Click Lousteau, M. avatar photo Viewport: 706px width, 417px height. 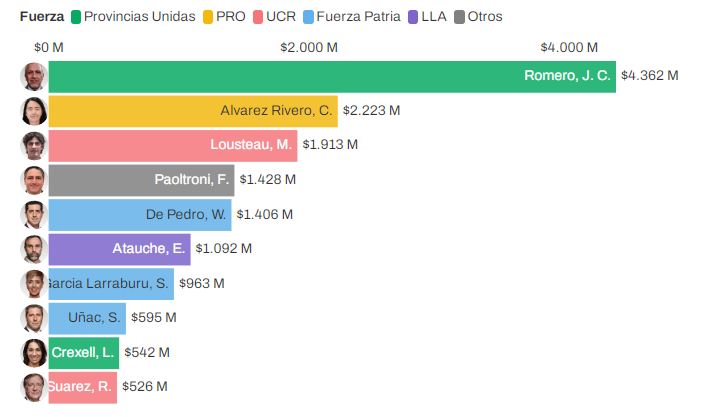coord(34,146)
